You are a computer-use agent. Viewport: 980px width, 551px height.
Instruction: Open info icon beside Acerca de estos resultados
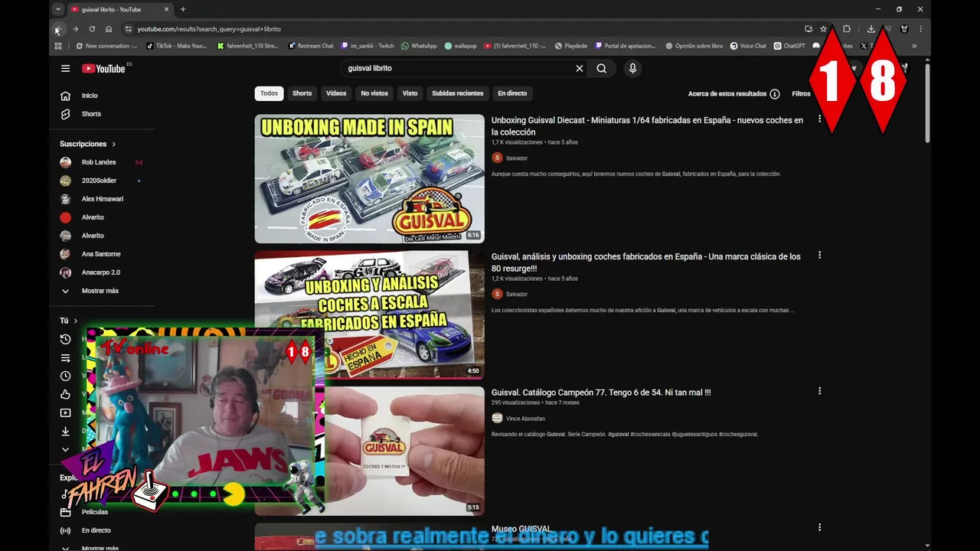click(775, 93)
